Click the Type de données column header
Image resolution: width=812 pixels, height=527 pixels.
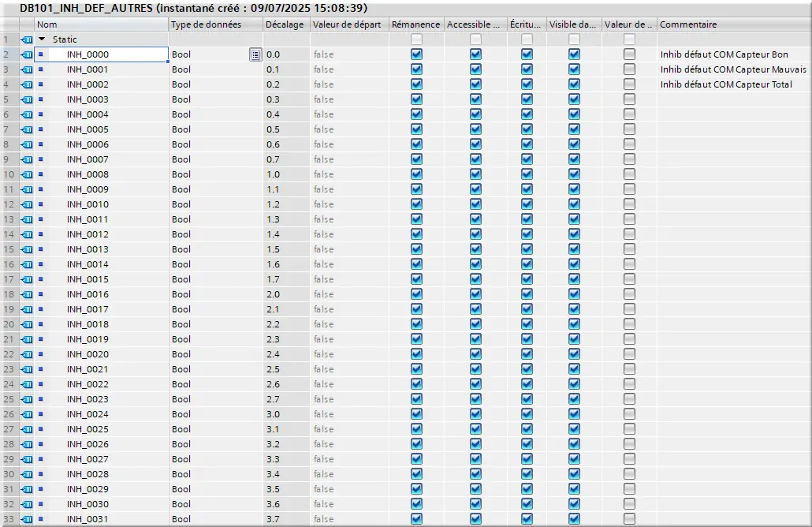215,24
